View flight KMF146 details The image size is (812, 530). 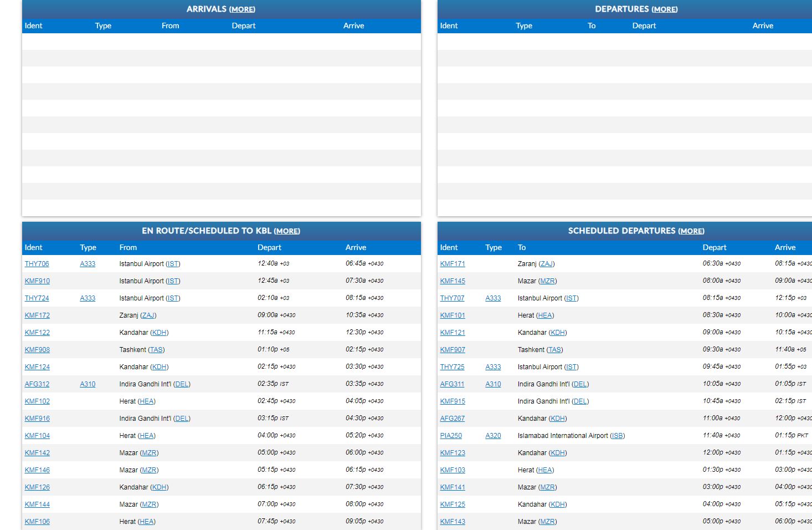[x=37, y=470]
